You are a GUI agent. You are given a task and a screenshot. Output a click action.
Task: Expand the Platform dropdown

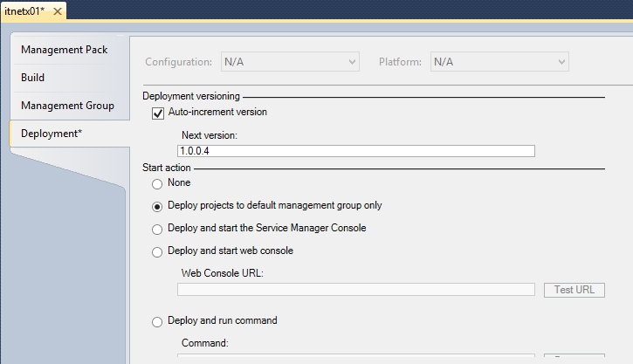tap(499, 62)
